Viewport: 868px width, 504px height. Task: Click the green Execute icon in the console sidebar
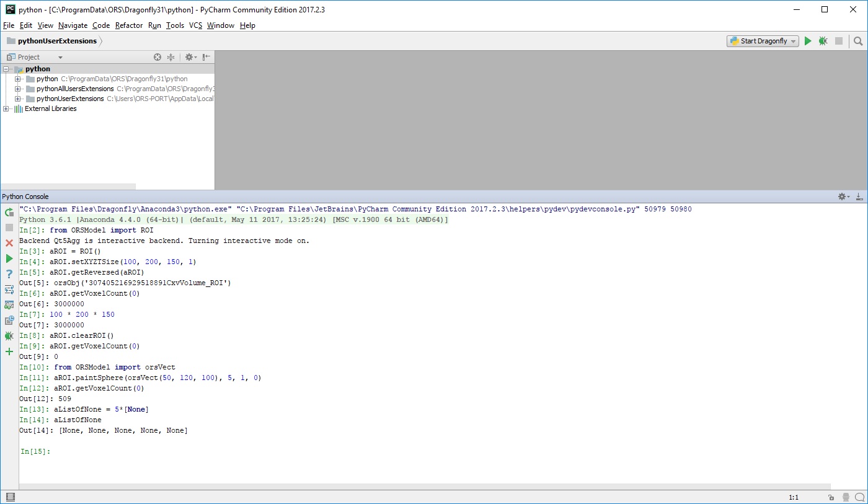(x=9, y=259)
